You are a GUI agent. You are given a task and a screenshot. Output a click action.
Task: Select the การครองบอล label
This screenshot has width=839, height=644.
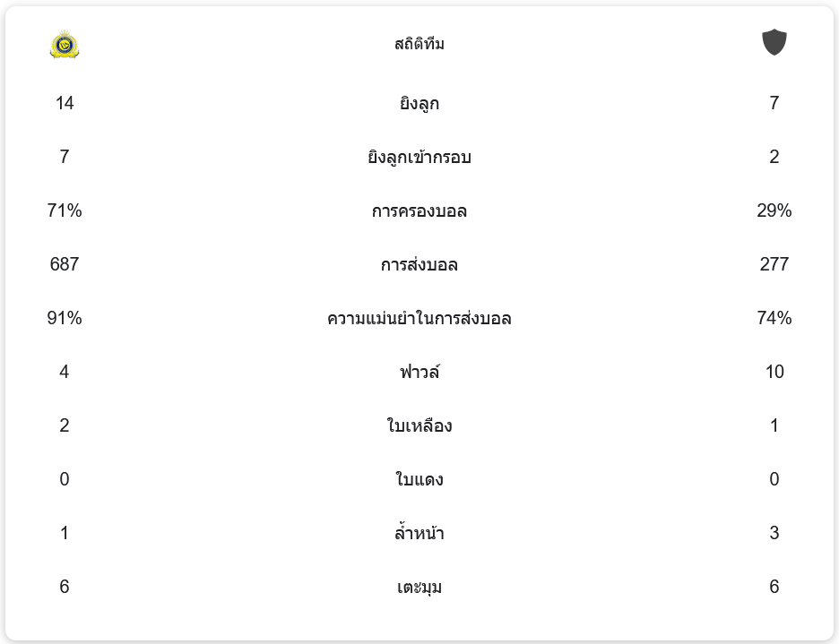419,211
